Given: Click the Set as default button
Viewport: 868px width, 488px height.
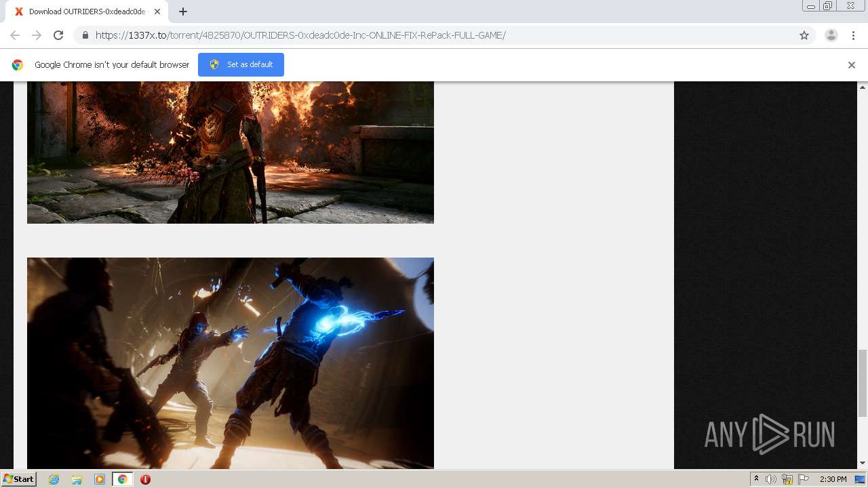Looking at the screenshot, I should [x=241, y=64].
